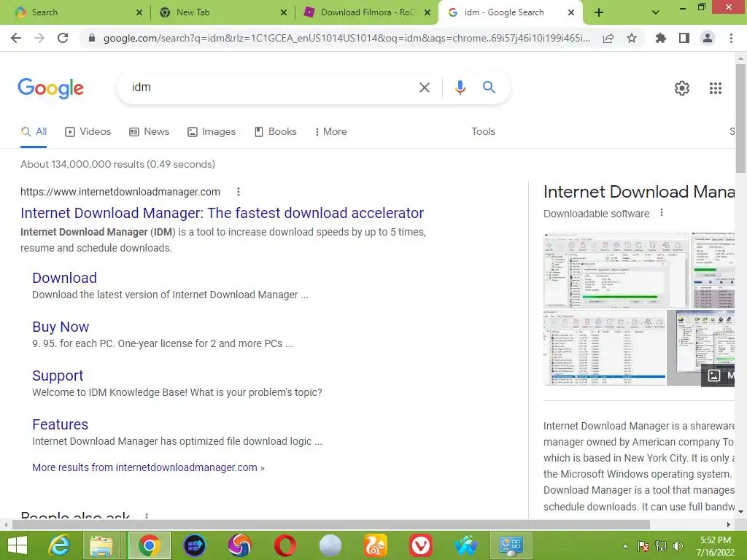Viewport: 747px width, 560px height.
Task: Open More results from internetdownloadmanager.com
Action: coord(148,467)
